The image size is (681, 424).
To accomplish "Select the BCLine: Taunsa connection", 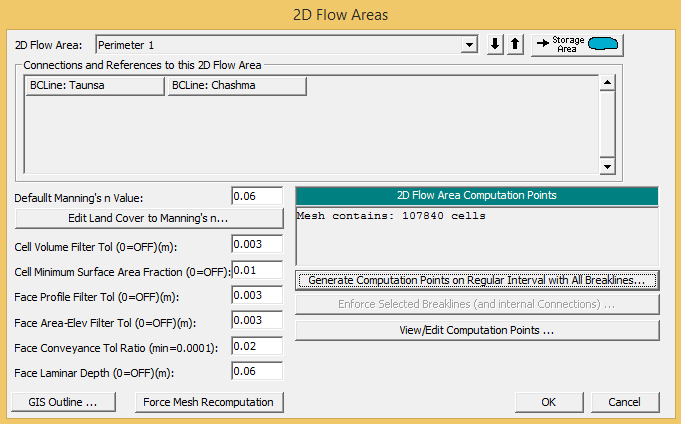I will tap(93, 86).
